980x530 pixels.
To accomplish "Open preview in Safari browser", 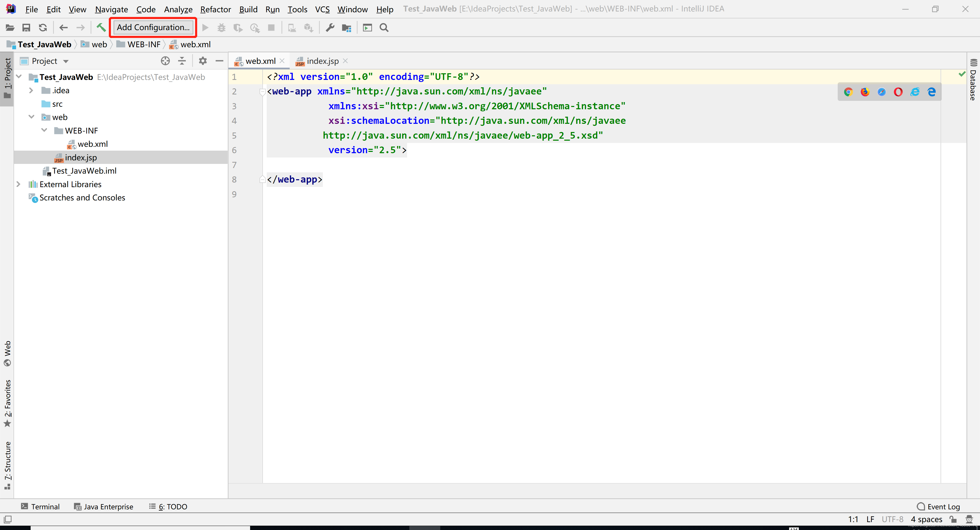I will (881, 92).
